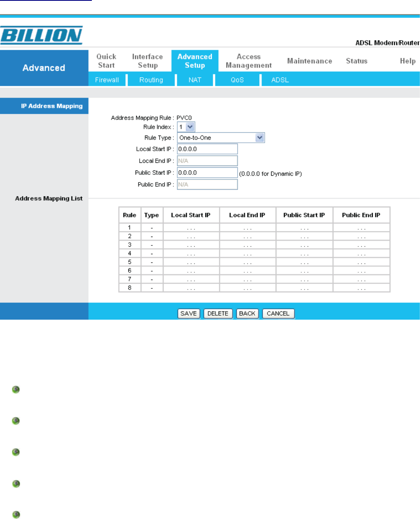
Task: Select rule row '8' in the mapping list
Action: pyautogui.click(x=254, y=288)
